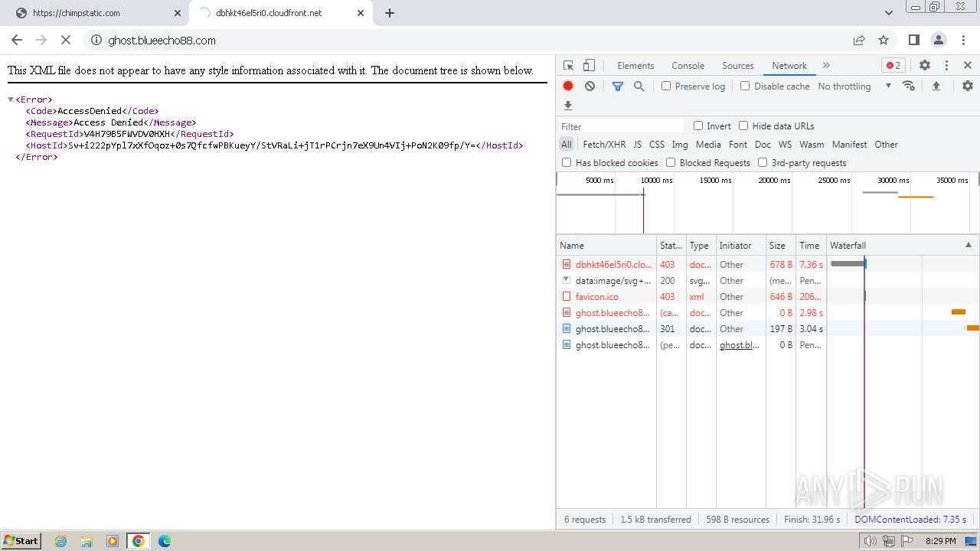Filter requests by Fetch/XHR
The width and height of the screenshot is (980, 551).
(x=604, y=144)
